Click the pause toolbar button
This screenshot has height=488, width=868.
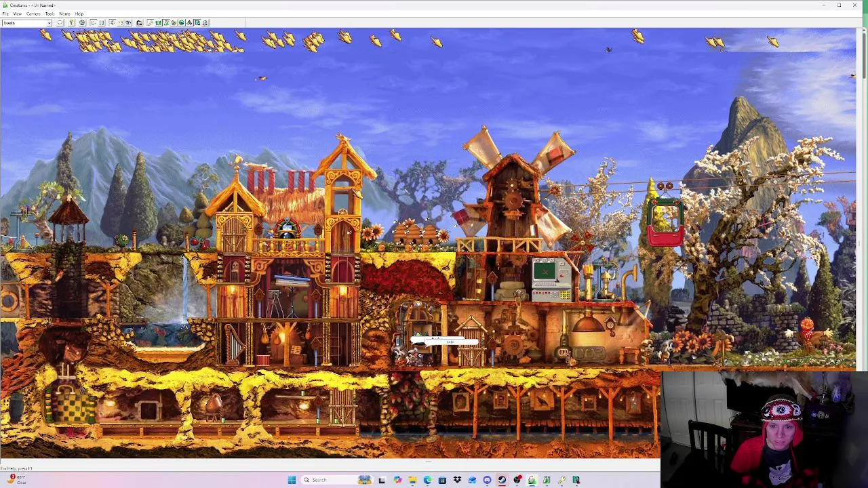[x=102, y=23]
